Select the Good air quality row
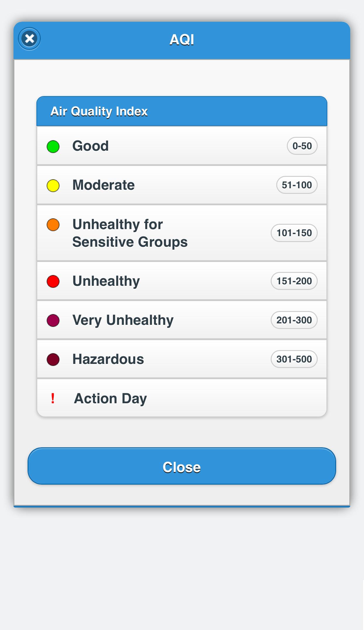This screenshot has height=630, width=364. click(182, 146)
